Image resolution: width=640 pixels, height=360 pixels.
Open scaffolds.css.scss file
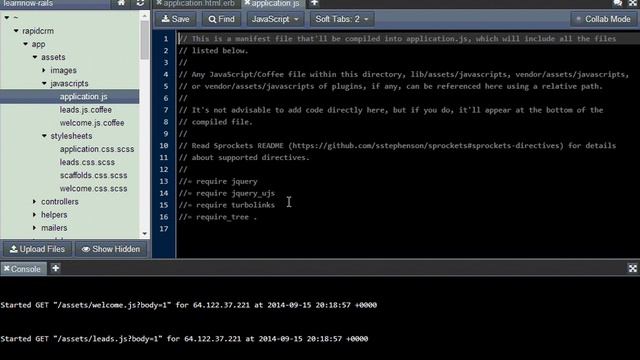tap(93, 175)
